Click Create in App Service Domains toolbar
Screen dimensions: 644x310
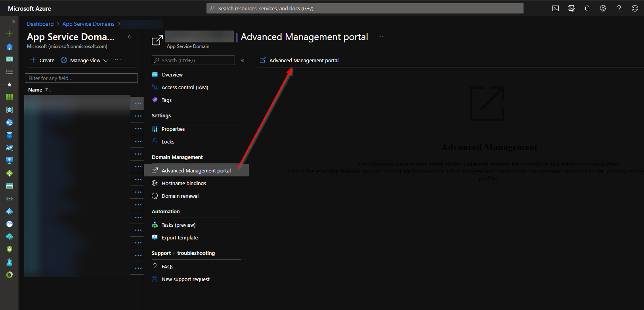(x=42, y=60)
